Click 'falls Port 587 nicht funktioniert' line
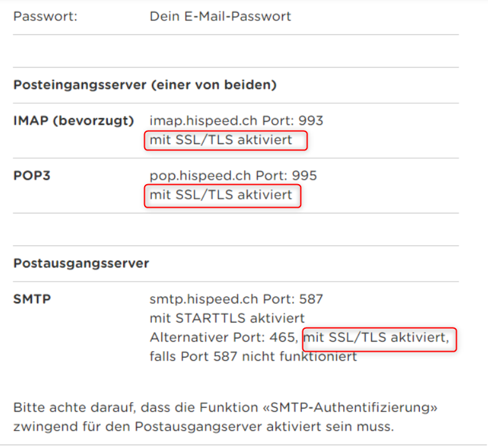Image resolution: width=488 pixels, height=448 pixels. tap(253, 357)
